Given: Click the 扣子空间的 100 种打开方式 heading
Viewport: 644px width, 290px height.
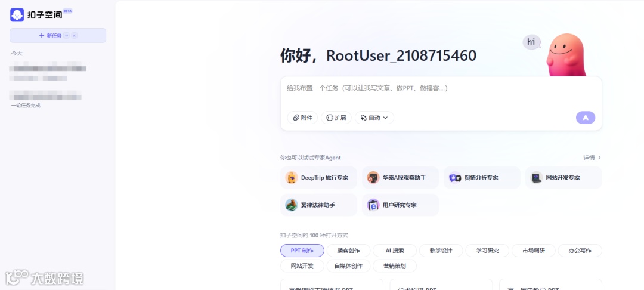Looking at the screenshot, I should click(314, 236).
